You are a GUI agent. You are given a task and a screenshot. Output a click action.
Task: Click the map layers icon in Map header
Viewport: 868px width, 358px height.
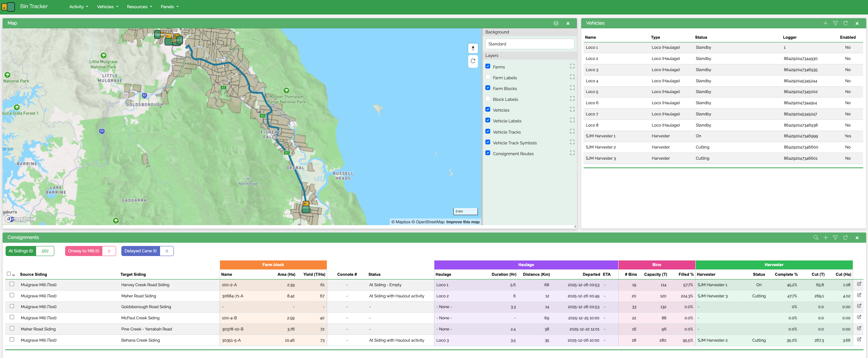coord(556,23)
